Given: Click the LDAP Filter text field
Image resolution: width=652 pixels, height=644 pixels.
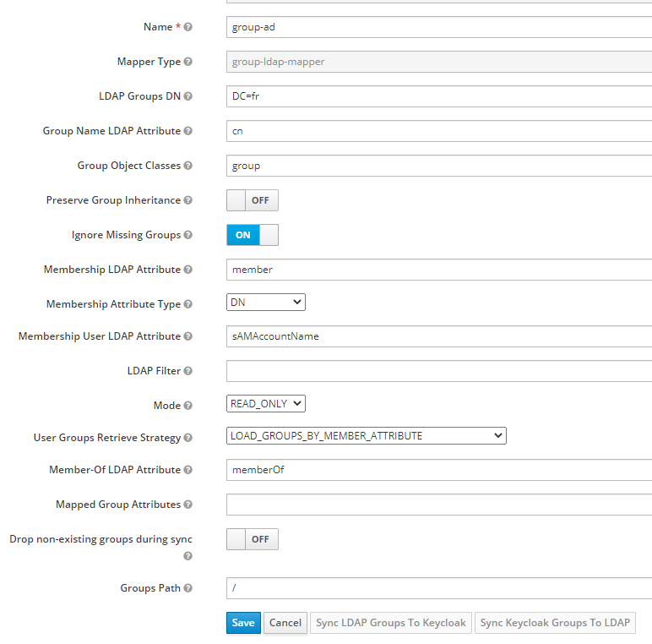Looking at the screenshot, I should (439, 371).
